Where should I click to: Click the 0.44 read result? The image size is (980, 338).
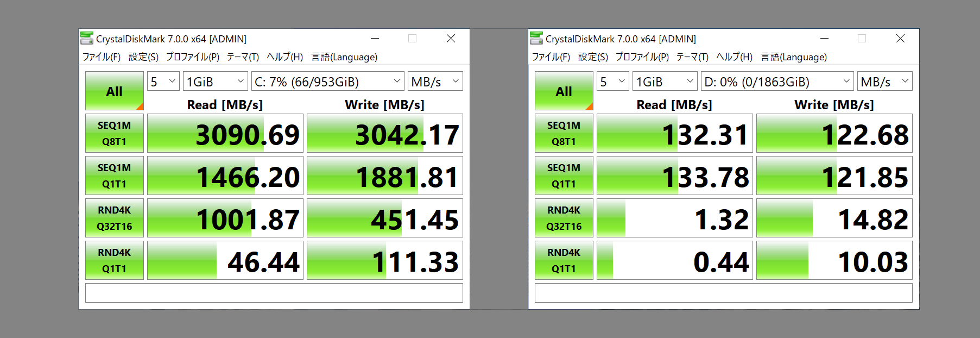pyautogui.click(x=675, y=260)
